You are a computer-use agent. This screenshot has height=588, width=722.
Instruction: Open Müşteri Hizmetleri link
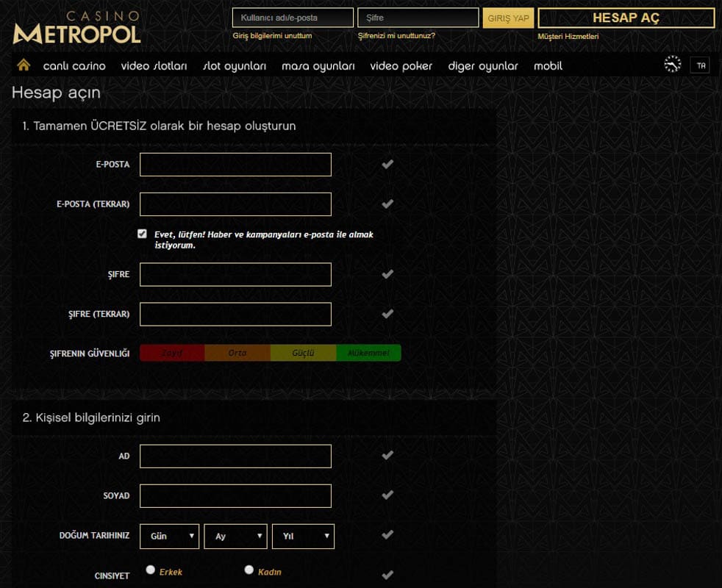coord(568,36)
